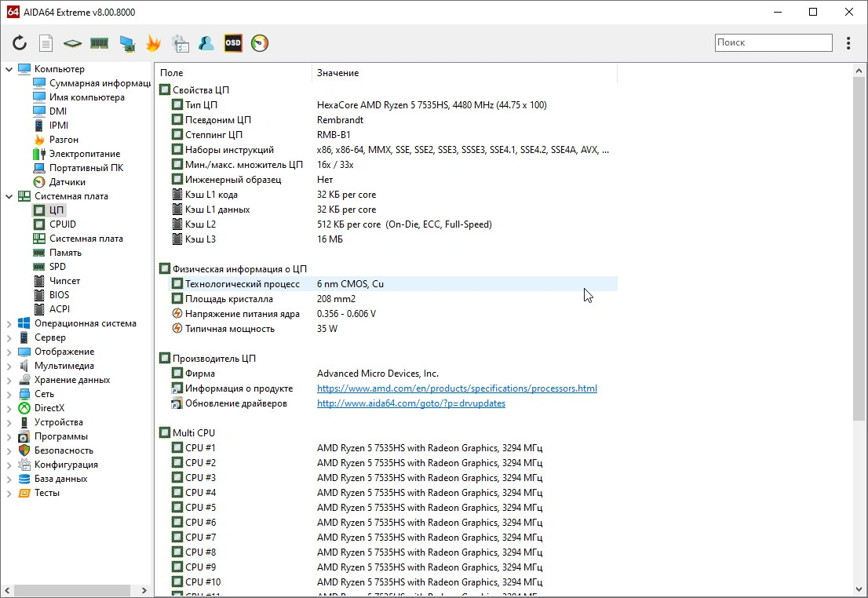Select the Технологический процесс row
This screenshot has height=598, width=868.
click(393, 284)
